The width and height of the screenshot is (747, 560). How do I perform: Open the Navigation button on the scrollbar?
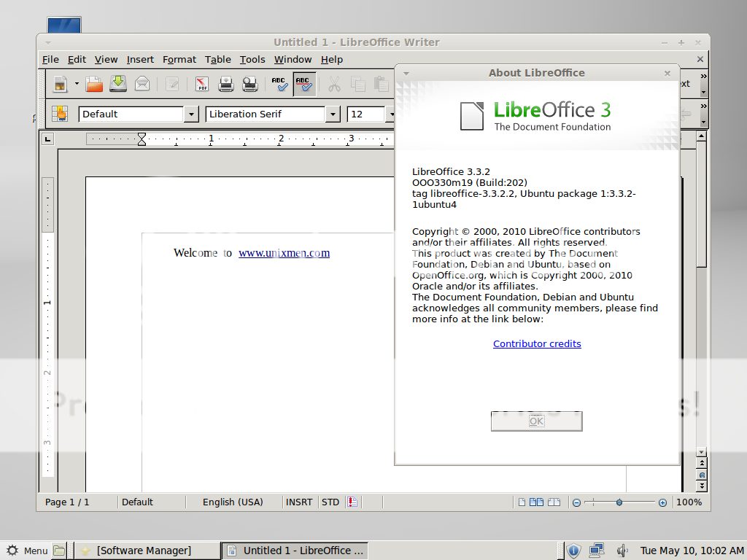[701, 475]
